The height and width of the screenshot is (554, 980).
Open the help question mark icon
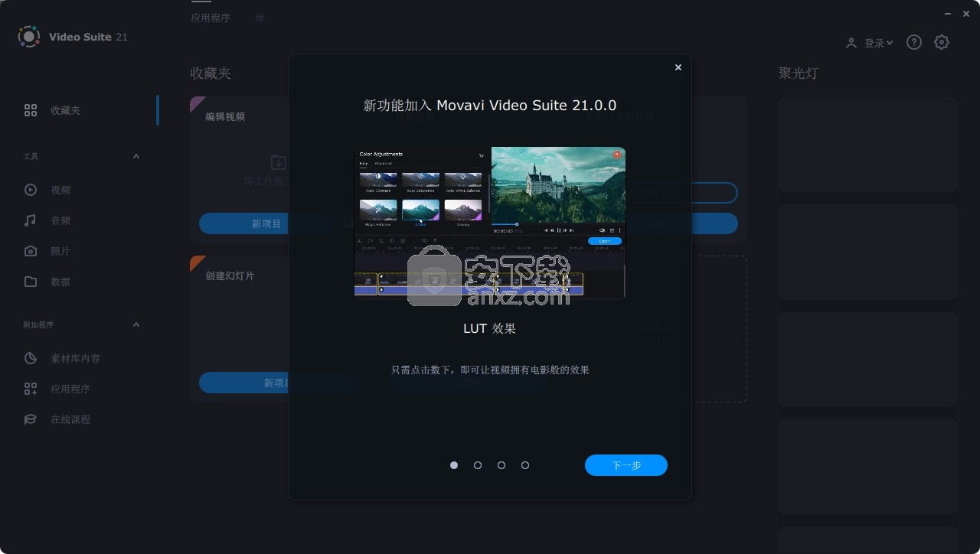[x=914, y=43]
